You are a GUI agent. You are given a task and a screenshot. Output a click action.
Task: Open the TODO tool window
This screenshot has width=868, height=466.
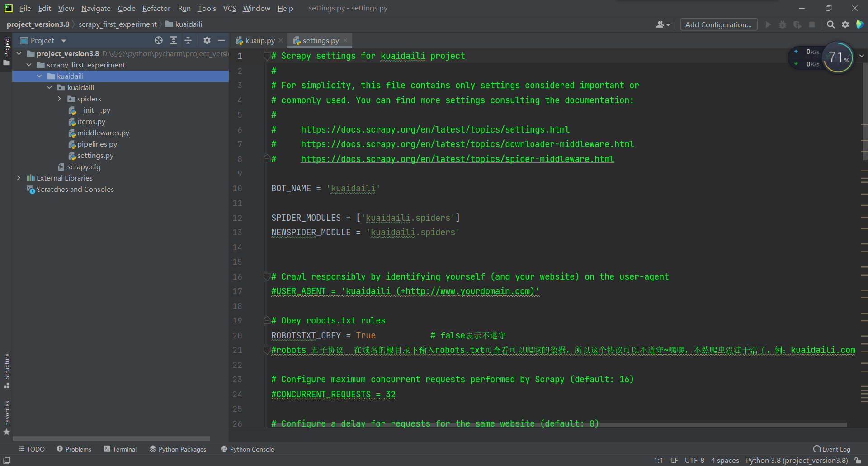coord(32,449)
